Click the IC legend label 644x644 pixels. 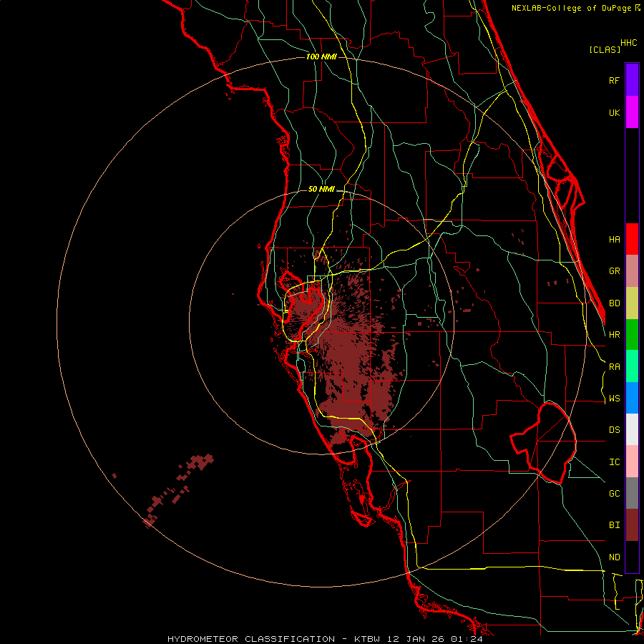[x=614, y=462]
